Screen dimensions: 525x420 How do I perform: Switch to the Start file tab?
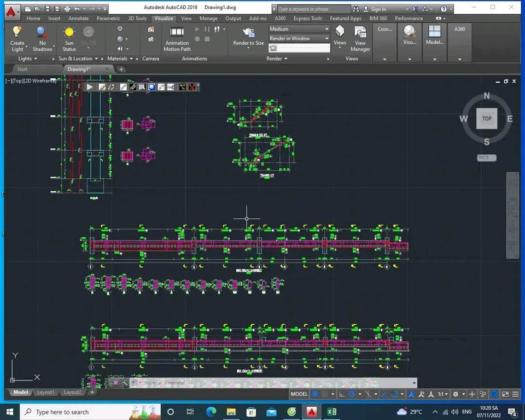tap(22, 69)
